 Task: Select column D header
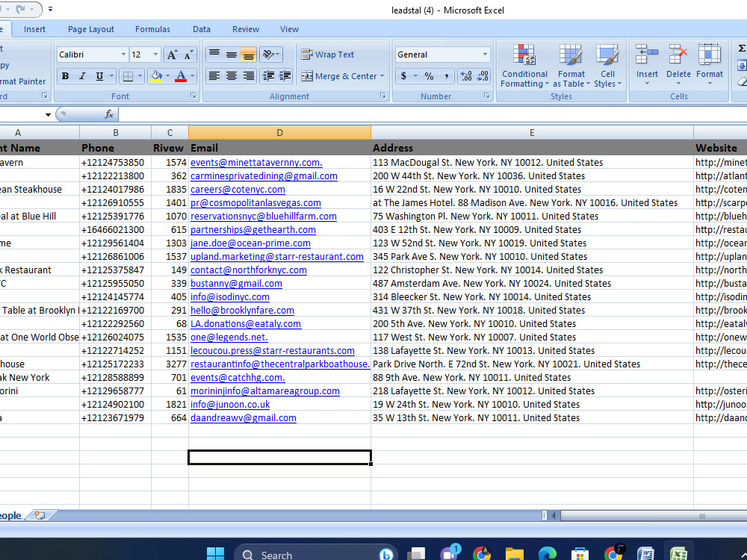click(x=279, y=133)
